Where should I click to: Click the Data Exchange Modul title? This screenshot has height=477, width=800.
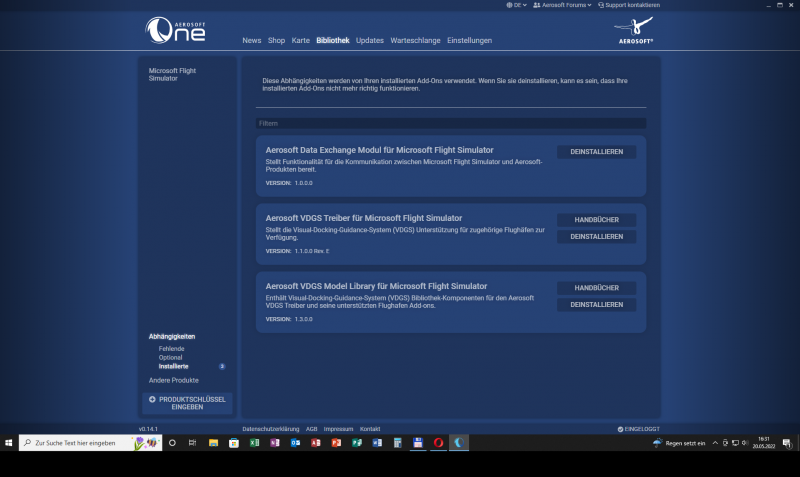pos(379,150)
